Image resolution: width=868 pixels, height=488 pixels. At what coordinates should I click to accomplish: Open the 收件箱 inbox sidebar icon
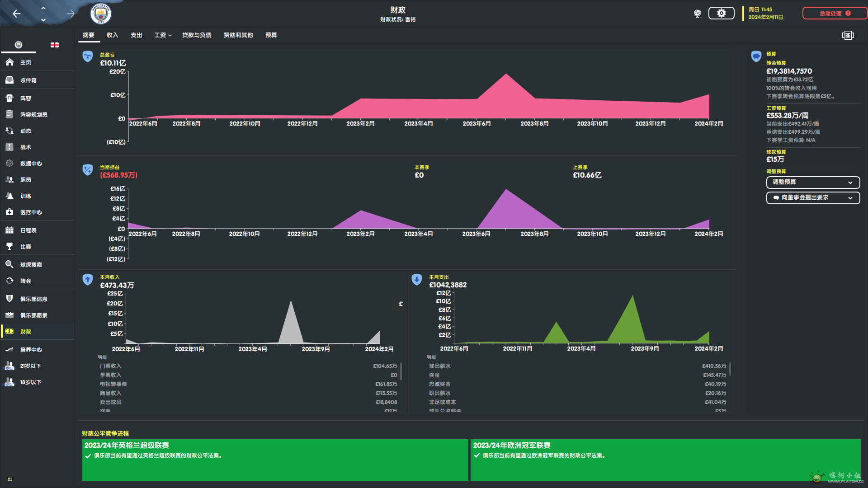click(x=9, y=80)
